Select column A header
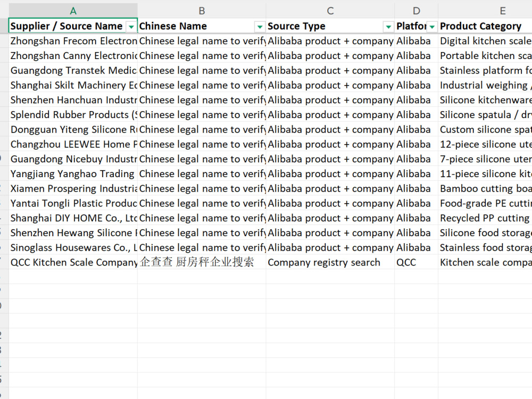Viewport: 532px width, 399px height. 73,11
